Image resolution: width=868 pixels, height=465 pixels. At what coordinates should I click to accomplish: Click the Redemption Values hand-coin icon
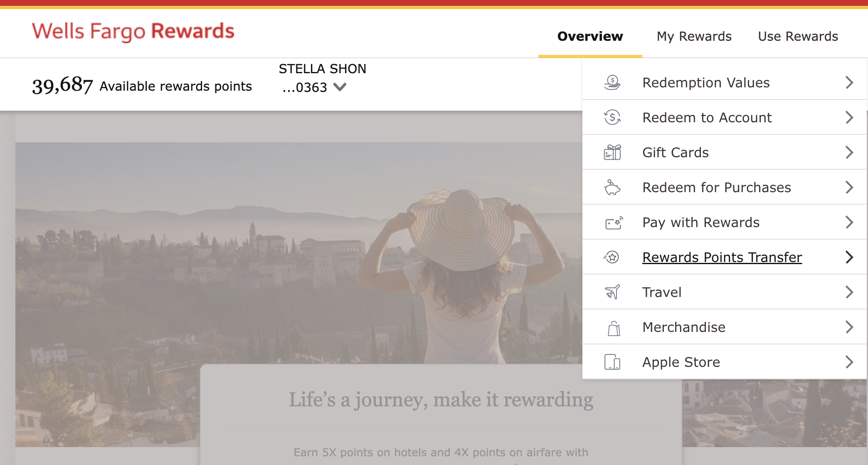pos(612,82)
